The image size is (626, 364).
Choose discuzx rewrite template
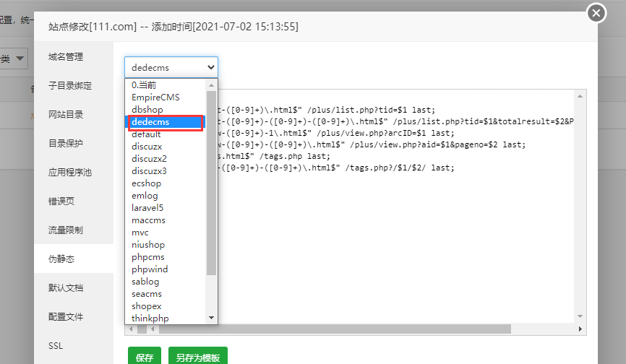pos(166,147)
